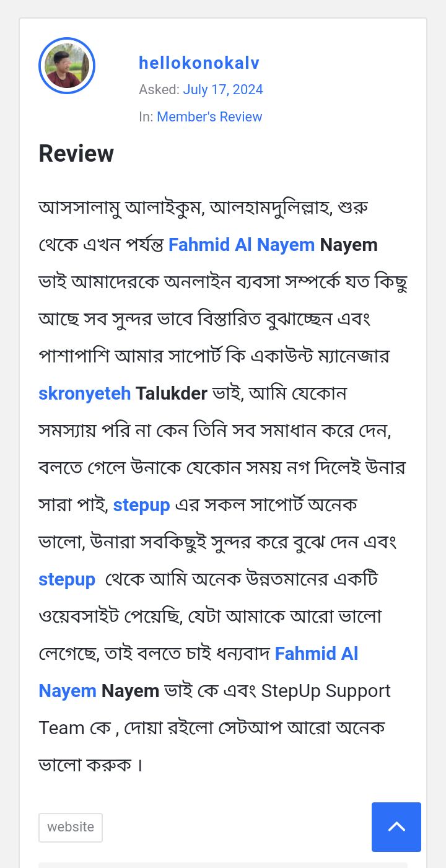Click the July 17, 2024 date link
Viewport: 446px width, 868px height.
[223, 89]
